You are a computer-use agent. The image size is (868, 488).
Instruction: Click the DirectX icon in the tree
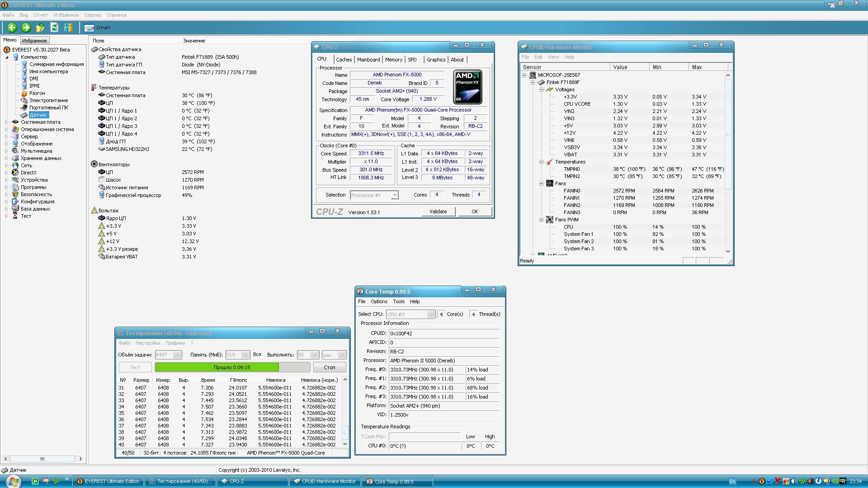coord(15,173)
